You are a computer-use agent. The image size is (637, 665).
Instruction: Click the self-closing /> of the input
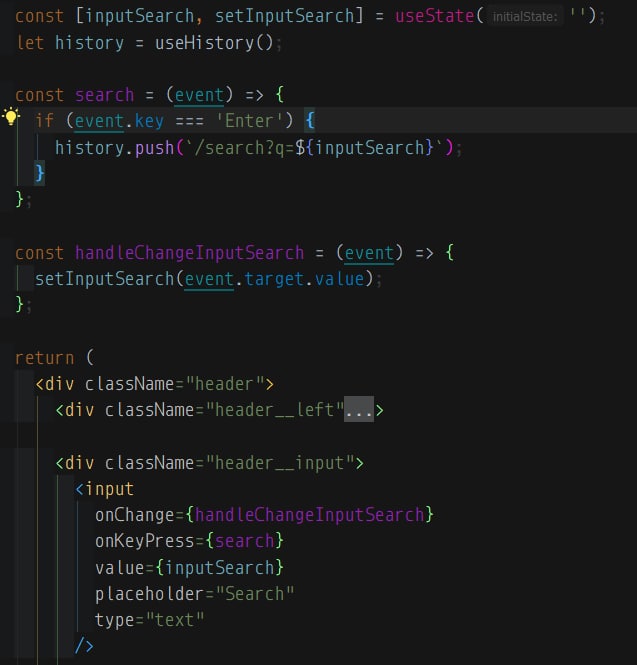(84, 646)
